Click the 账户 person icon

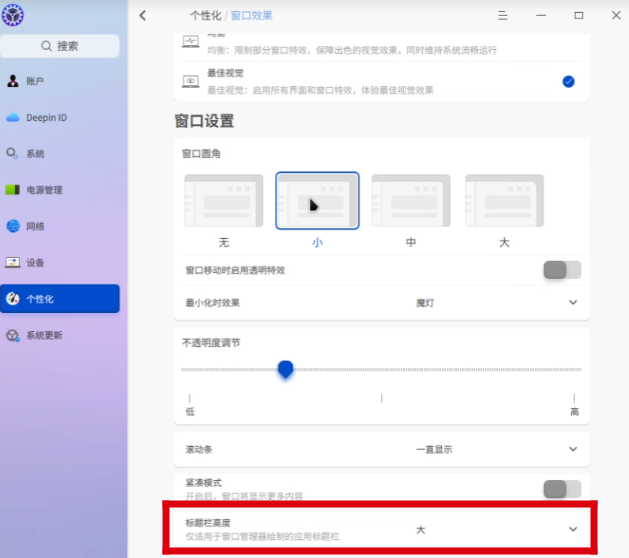click(13, 81)
